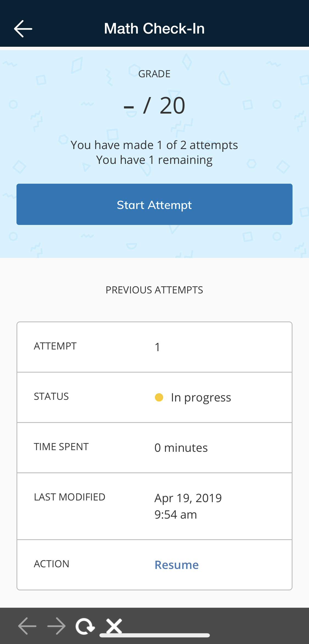Viewport: 309px width, 644px height.
Task: Click the GRADE label
Action: (154, 74)
